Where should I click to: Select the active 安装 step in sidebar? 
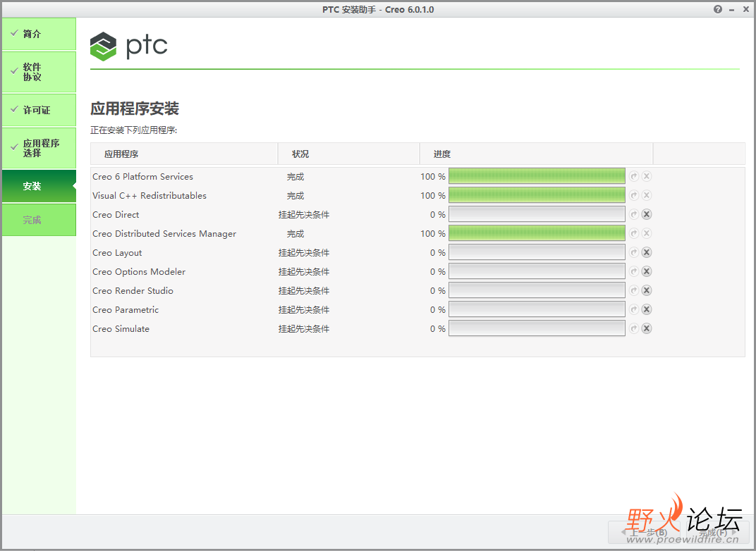click(39, 186)
